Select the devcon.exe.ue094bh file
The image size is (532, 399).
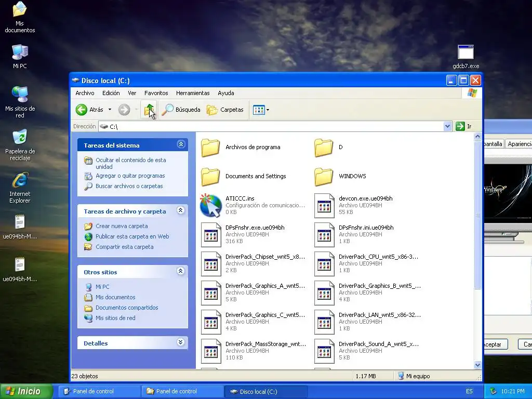[353, 205]
